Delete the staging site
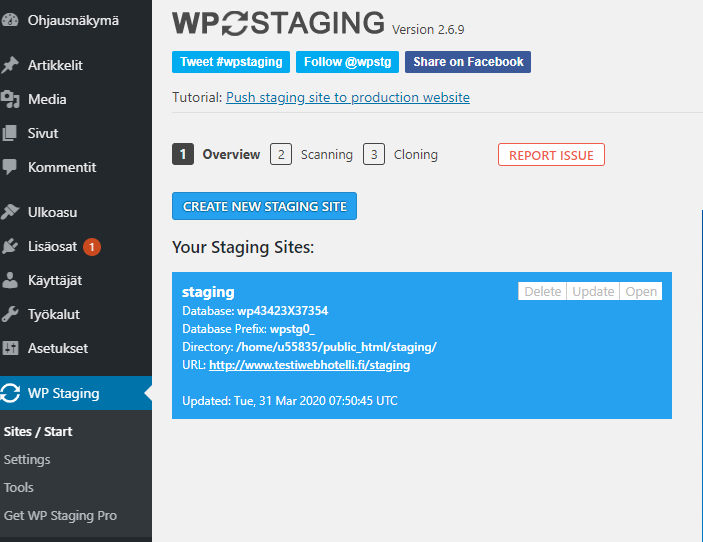The width and height of the screenshot is (703, 542). coord(542,291)
